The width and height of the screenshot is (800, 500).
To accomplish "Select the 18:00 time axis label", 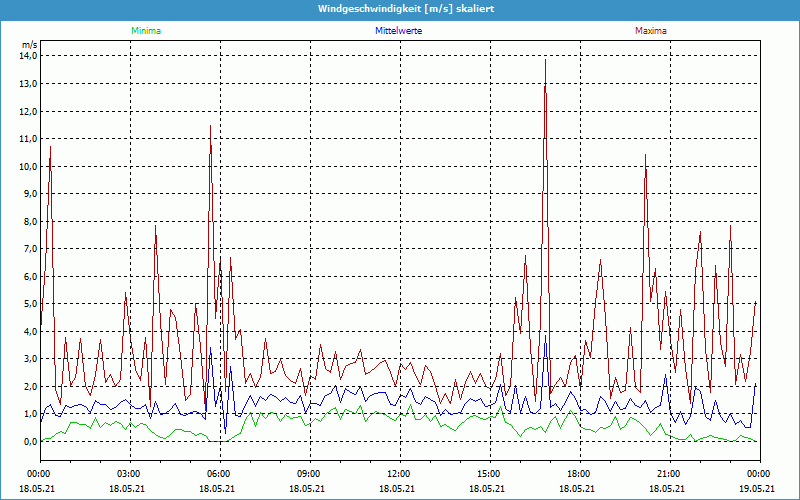I will click(x=578, y=473).
